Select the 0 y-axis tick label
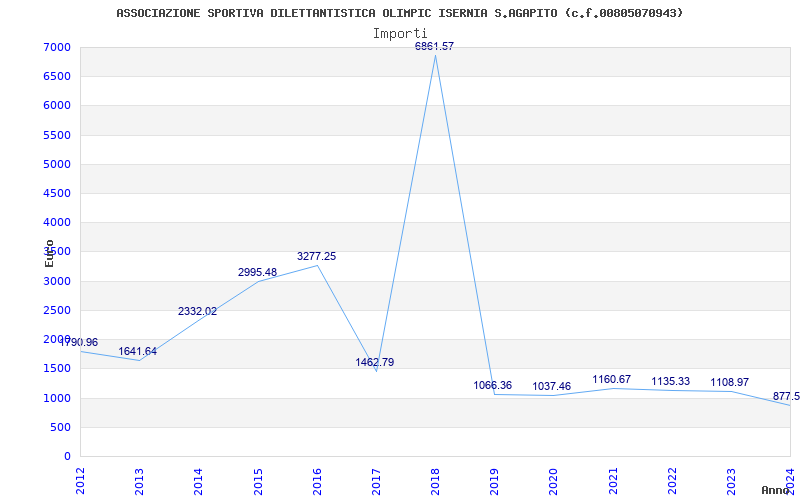This screenshot has height=500, width=800. 68,456
